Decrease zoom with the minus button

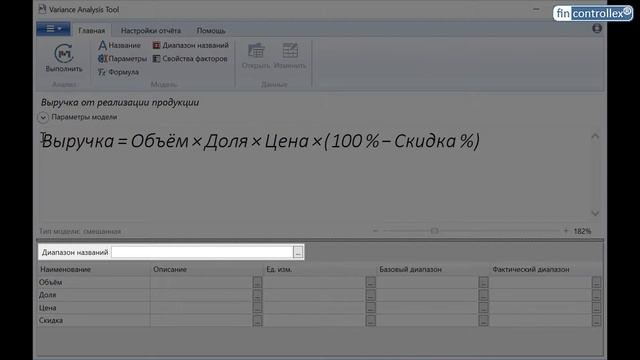point(376,231)
